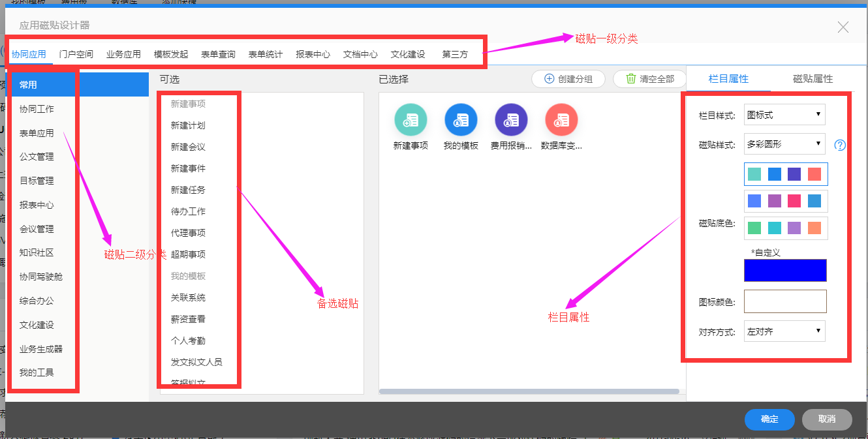This screenshot has width=868, height=439.
Task: Click 新建事件 in the 可选 list
Action: tap(188, 168)
